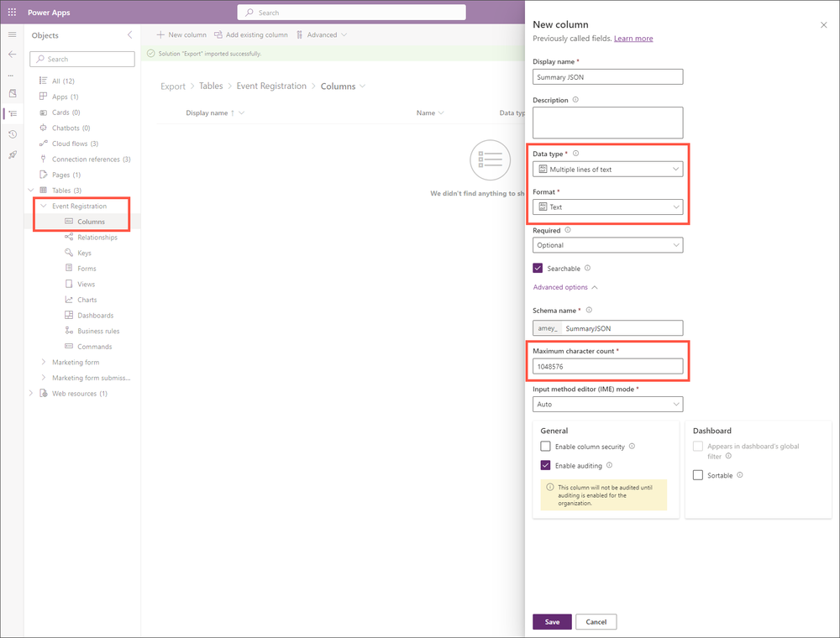Open the Learn more link
This screenshot has width=840, height=638.
click(633, 39)
